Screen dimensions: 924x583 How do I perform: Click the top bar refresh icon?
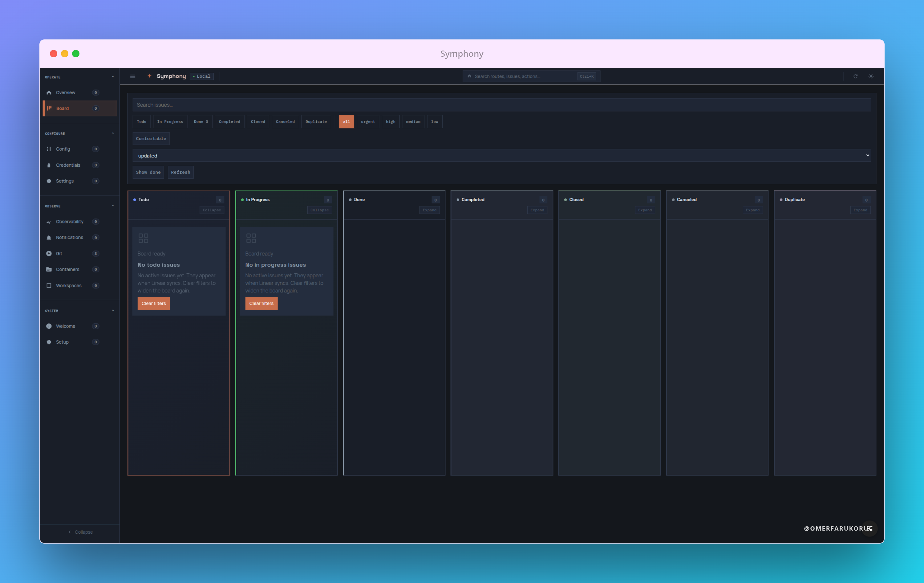(855, 76)
